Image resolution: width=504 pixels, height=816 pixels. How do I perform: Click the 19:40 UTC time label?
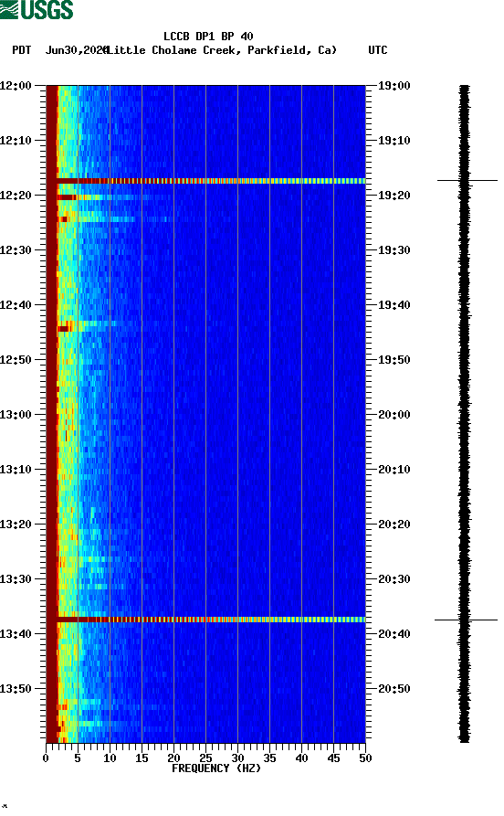394,305
